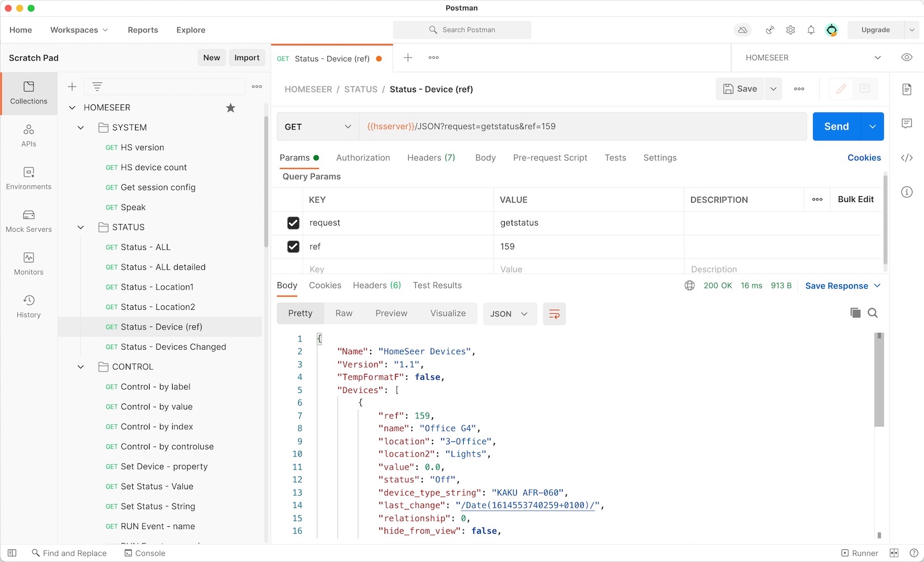Open the JSON response format dropdown

pyautogui.click(x=510, y=314)
